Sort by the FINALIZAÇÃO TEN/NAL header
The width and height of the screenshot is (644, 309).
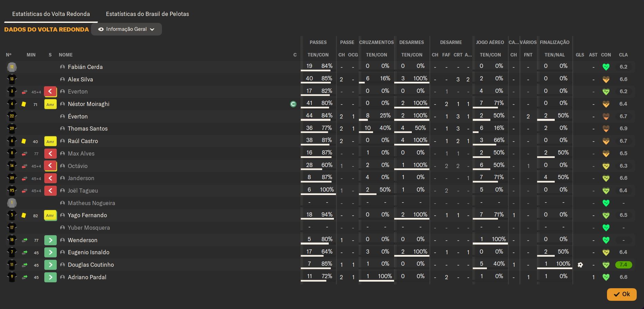pyautogui.click(x=555, y=55)
